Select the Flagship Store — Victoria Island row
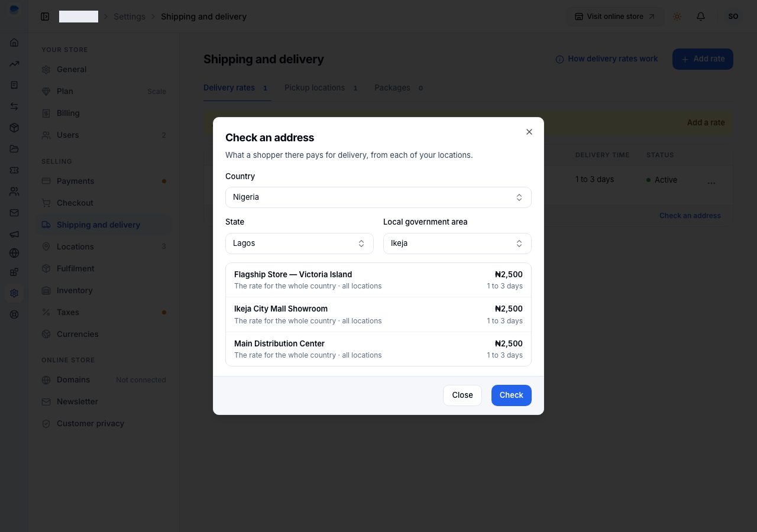Viewport: 757px width, 532px height. (x=378, y=280)
